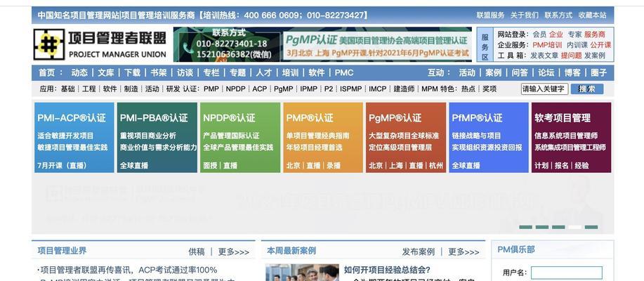Click 发布案例 in 本周最新案例 header
This screenshot has height=281, width=644.
[418, 251]
